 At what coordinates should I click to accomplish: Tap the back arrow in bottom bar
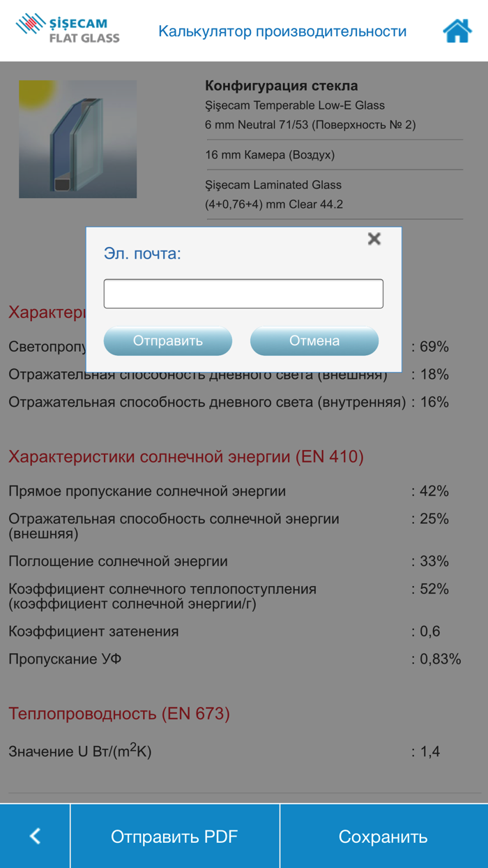pyautogui.click(x=33, y=835)
